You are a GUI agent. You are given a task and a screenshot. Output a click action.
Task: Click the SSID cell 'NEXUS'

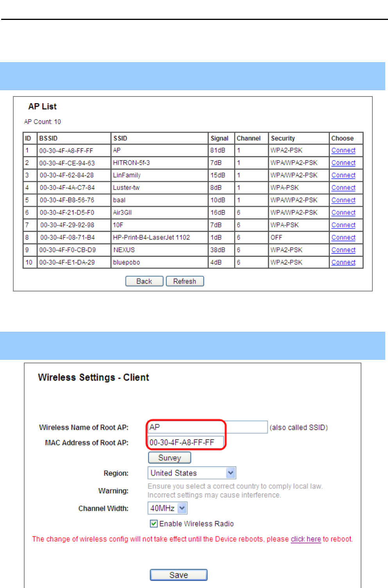pyautogui.click(x=159, y=250)
